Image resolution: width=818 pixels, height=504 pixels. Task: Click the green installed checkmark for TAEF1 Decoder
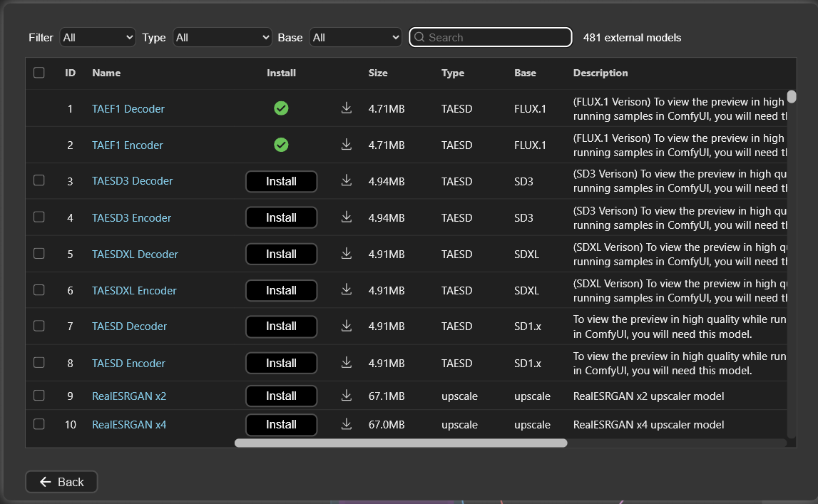281,108
